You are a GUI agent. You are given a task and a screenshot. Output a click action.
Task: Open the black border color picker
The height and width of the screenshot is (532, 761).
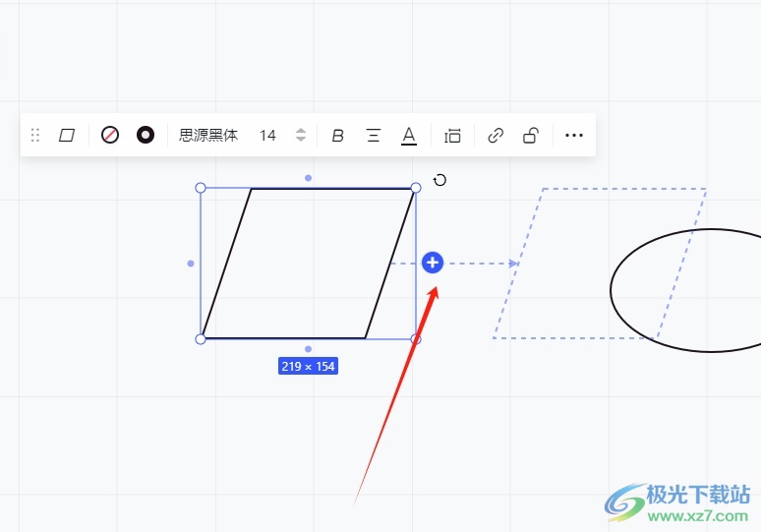(x=146, y=135)
